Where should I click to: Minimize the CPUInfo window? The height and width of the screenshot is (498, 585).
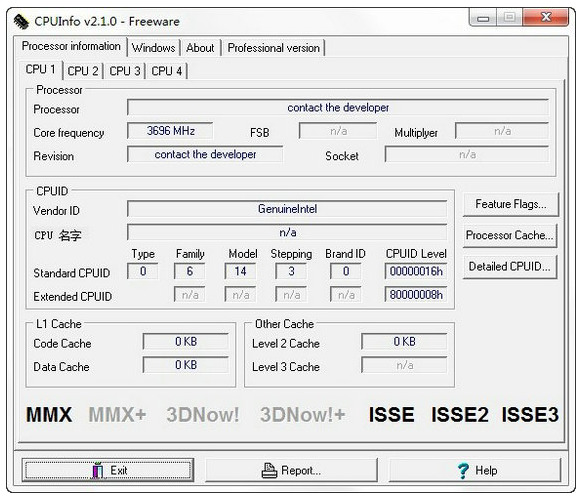click(483, 18)
